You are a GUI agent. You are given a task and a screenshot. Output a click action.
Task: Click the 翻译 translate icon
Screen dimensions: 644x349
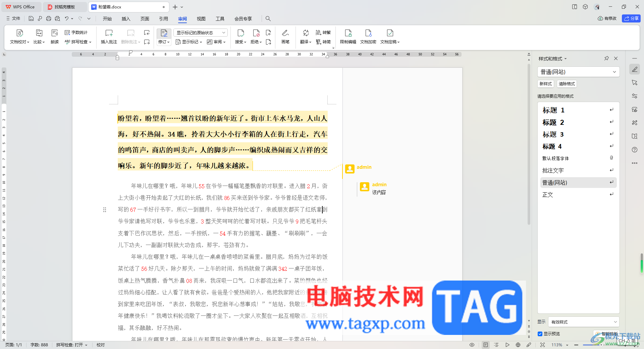pos(306,33)
